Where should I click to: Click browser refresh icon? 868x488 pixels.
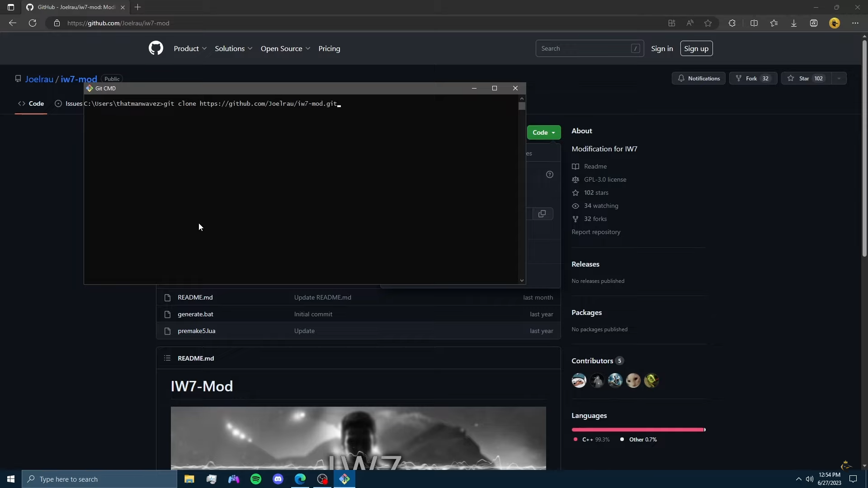coord(33,23)
